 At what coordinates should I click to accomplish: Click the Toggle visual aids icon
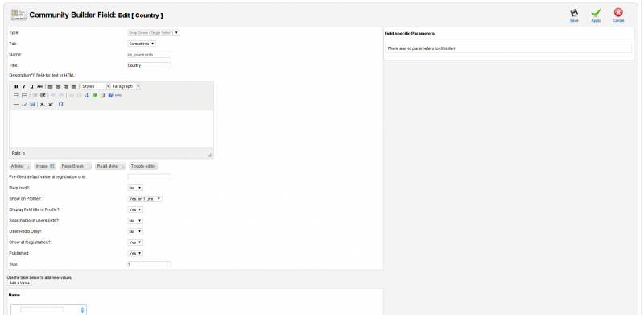point(32,105)
